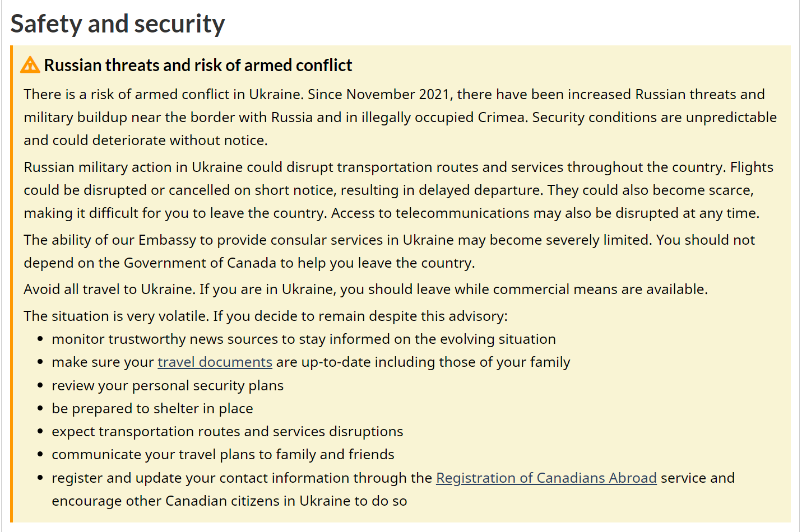
Task: Click the paragraph starting "There is a risk"
Action: 393,117
